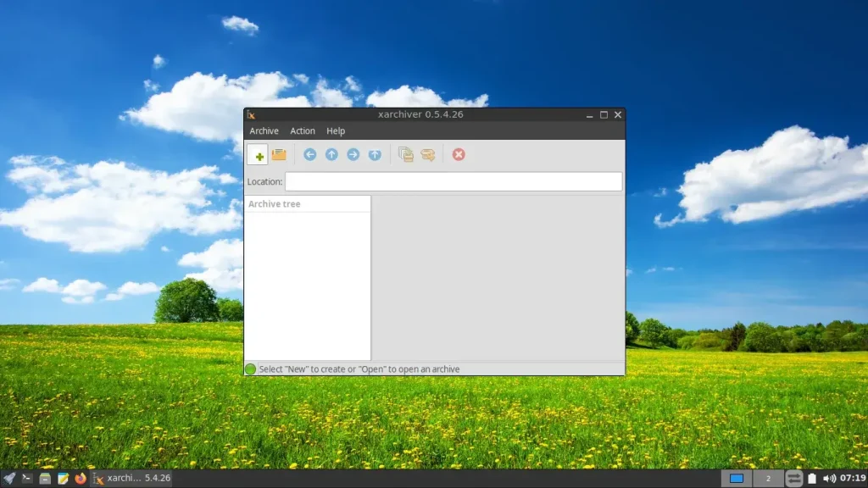868x488 pixels.
Task: Click the red Cancel operation icon
Action: click(x=459, y=154)
